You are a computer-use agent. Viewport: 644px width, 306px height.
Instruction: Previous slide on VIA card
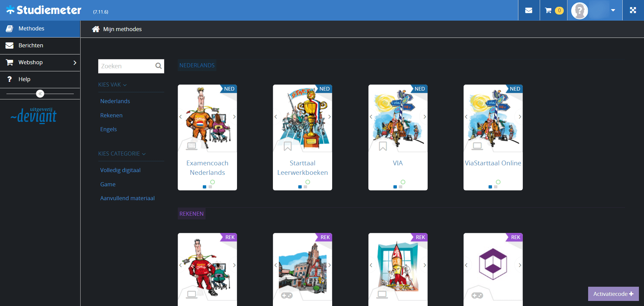click(371, 117)
